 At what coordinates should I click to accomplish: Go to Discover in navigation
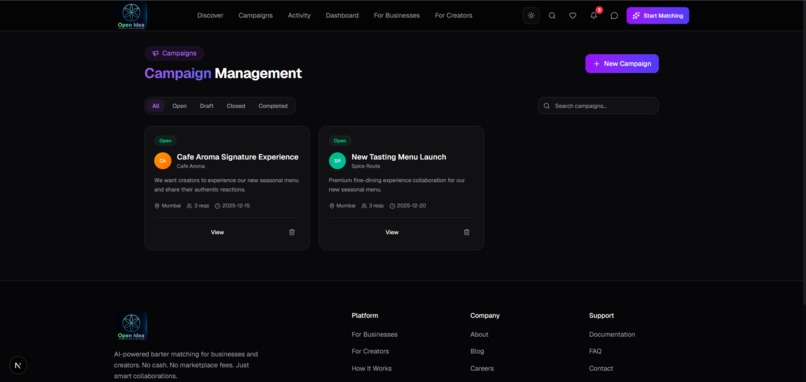210,15
